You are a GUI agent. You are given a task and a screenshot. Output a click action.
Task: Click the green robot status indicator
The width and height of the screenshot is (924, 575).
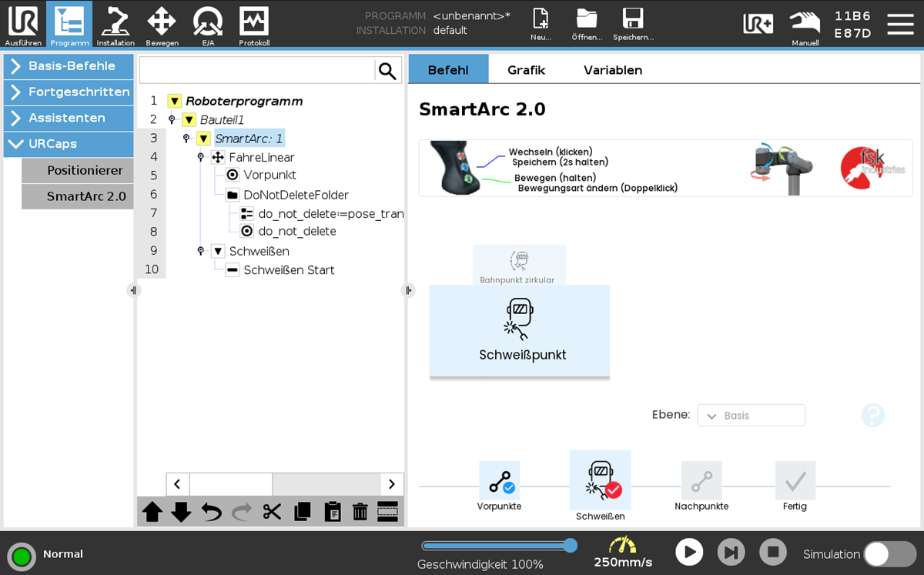point(22,556)
